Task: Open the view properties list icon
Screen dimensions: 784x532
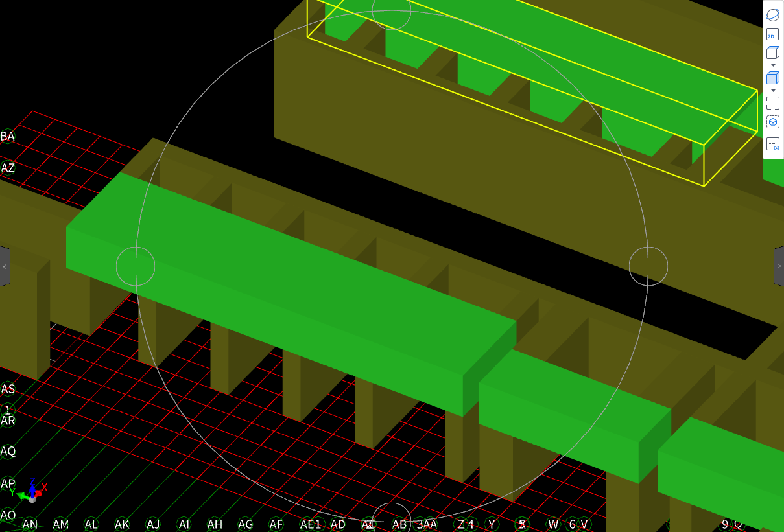Action: point(772,144)
